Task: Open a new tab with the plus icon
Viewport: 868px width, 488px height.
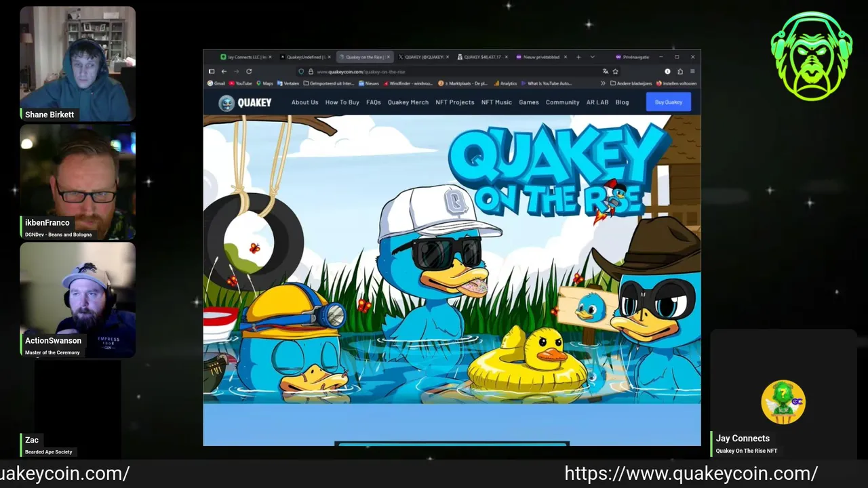Action: 578,57
